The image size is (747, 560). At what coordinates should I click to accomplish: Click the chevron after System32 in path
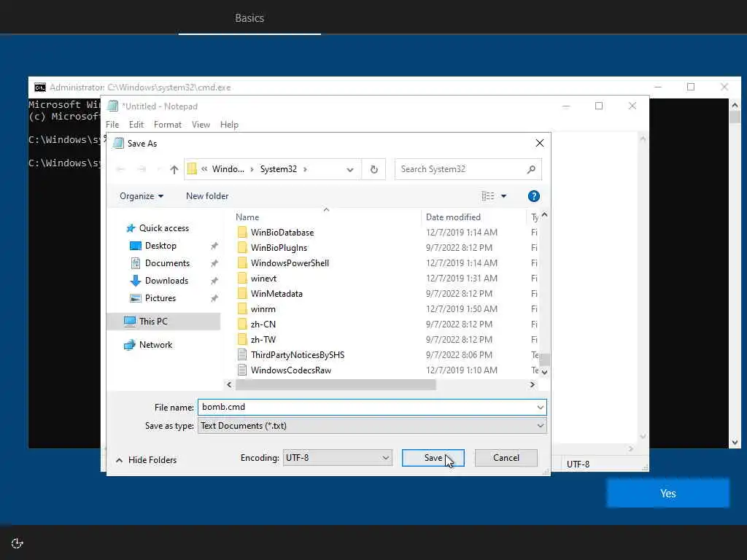click(x=305, y=169)
